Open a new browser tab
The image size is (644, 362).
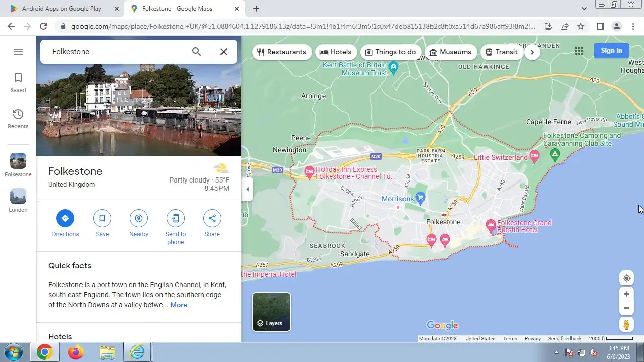pyautogui.click(x=256, y=9)
